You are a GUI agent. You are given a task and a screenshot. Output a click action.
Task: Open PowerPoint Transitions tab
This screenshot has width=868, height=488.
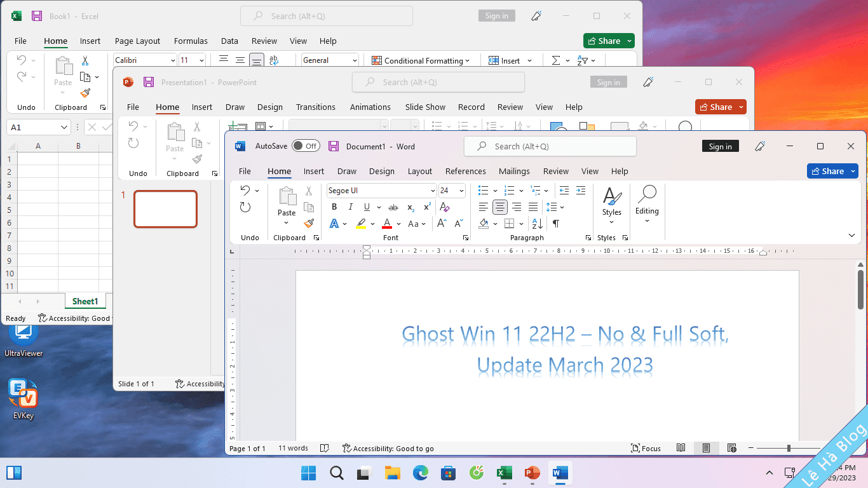[316, 107]
